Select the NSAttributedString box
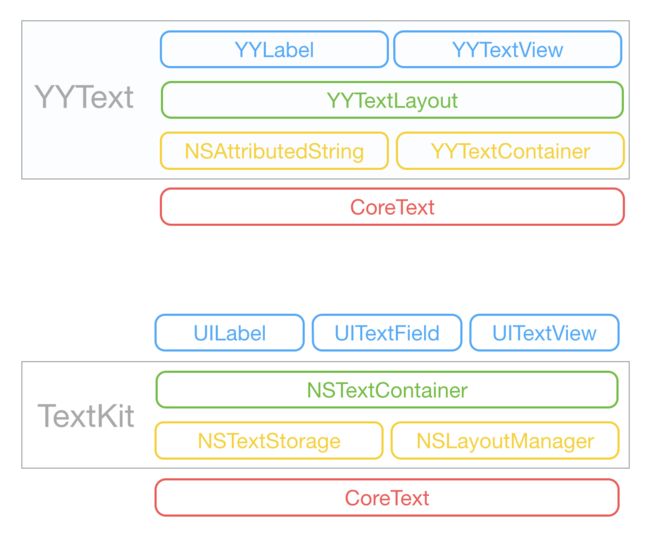 pos(274,151)
